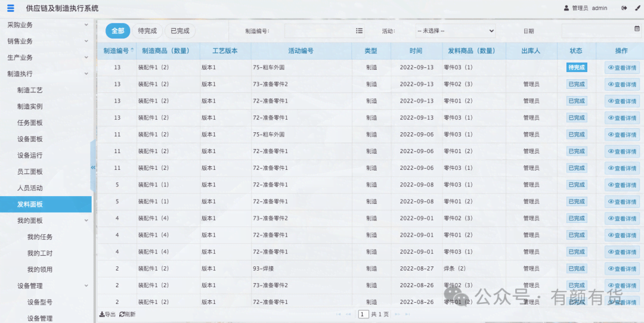Click the 刷新 refresh icon at bottom
The image size is (644, 323).
(x=122, y=314)
